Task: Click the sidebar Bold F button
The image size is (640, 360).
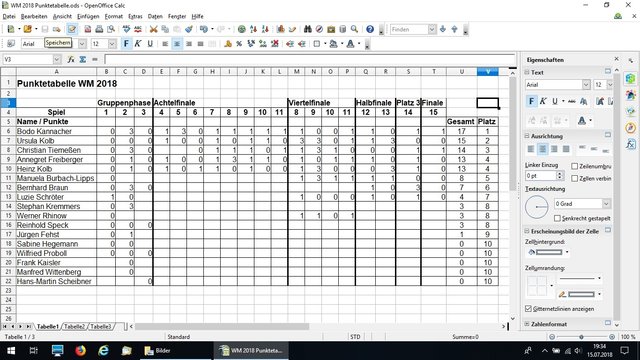Action: 531,101
